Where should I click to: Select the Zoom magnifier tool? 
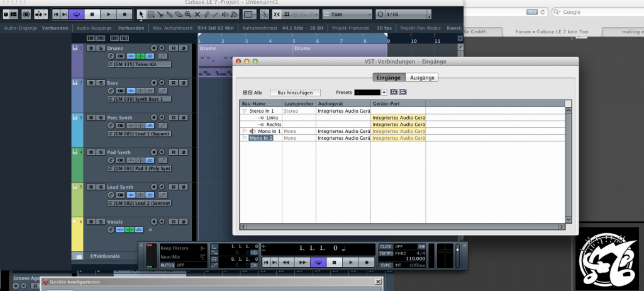(187, 14)
